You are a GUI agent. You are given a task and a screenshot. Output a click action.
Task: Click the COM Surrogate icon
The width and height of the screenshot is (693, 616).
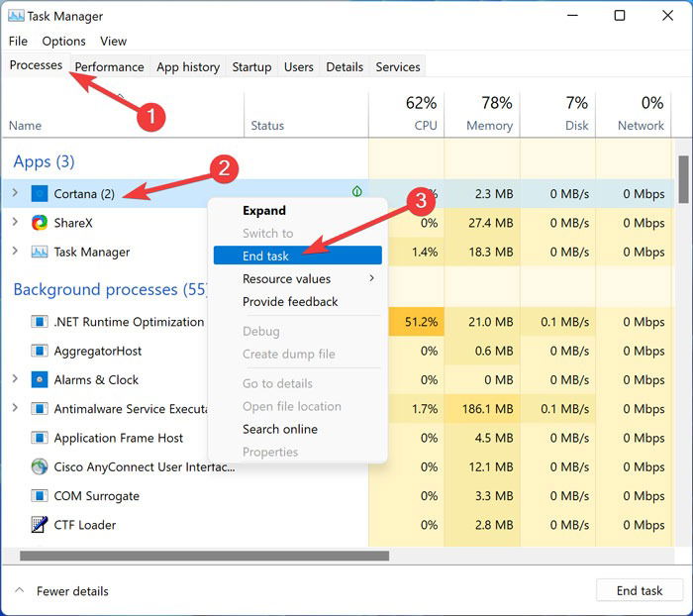tap(40, 496)
